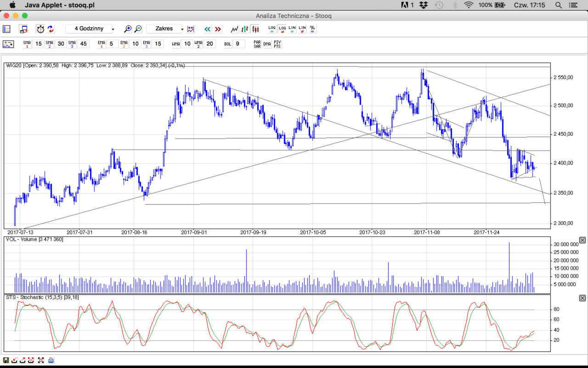
Task: Click the refresh arrows icon
Action: (x=51, y=29)
